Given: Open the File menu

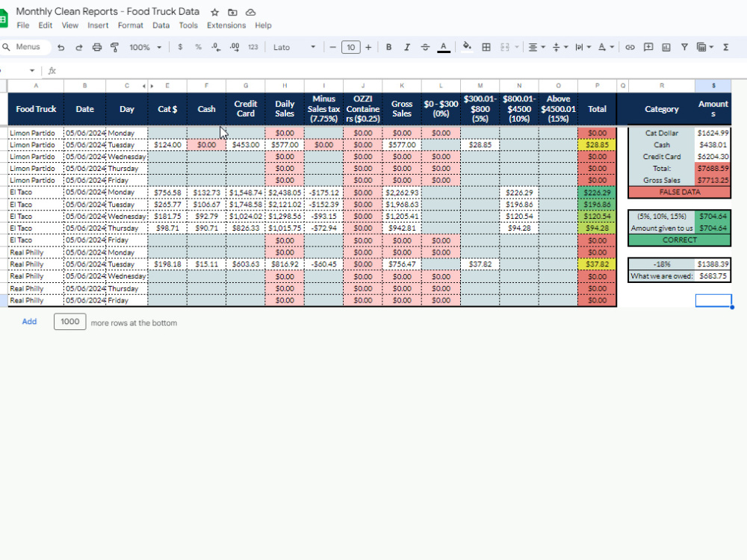Looking at the screenshot, I should point(23,25).
